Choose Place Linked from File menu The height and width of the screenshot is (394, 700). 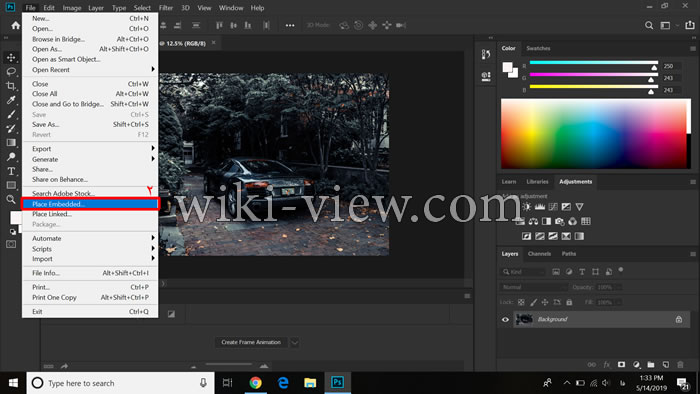90,214
